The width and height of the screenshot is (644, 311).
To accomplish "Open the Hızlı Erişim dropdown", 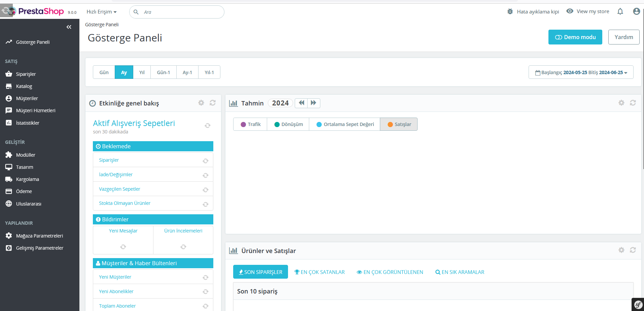I will click(x=102, y=12).
